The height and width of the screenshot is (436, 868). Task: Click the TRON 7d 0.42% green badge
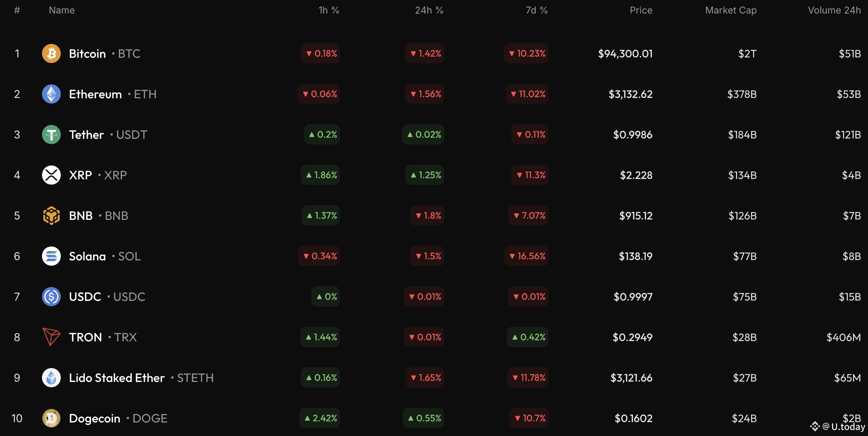tap(528, 337)
